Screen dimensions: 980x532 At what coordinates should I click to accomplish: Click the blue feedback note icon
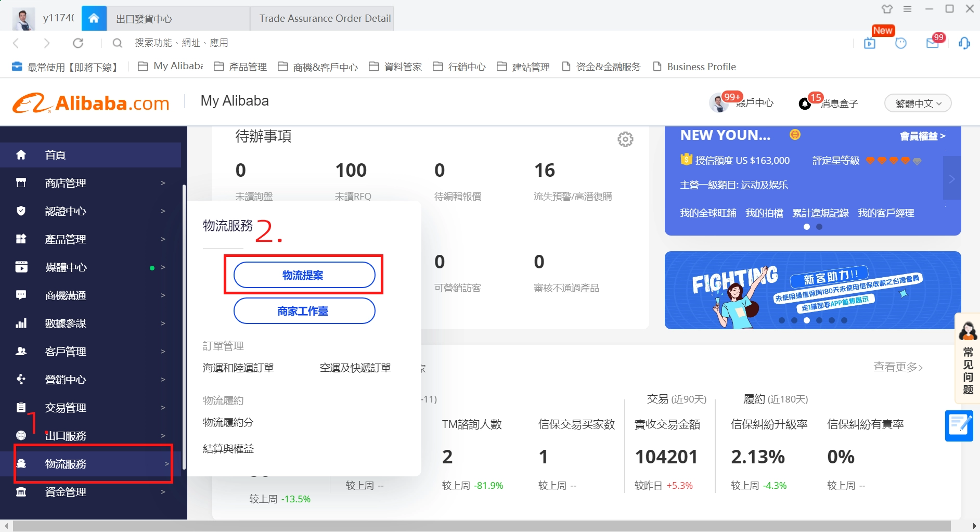tap(959, 426)
